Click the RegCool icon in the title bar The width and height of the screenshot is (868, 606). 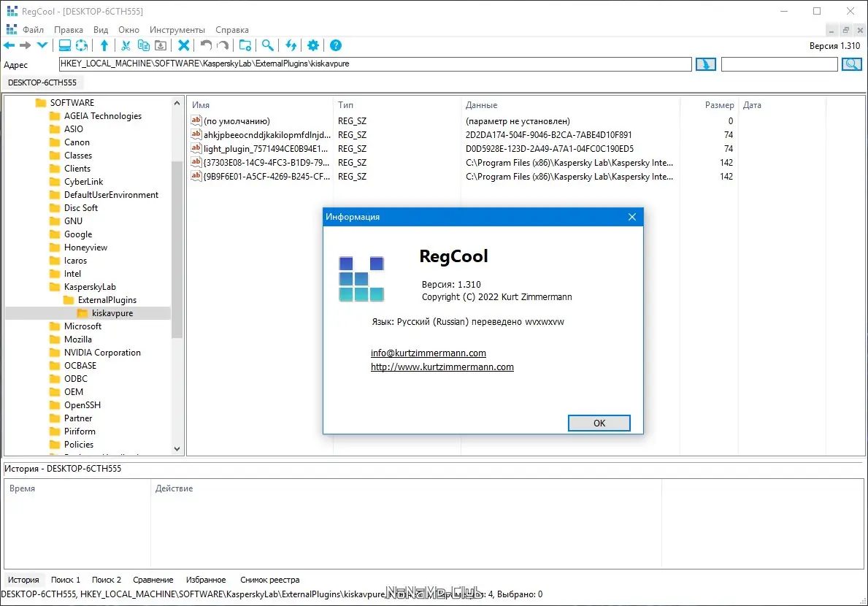12,11
